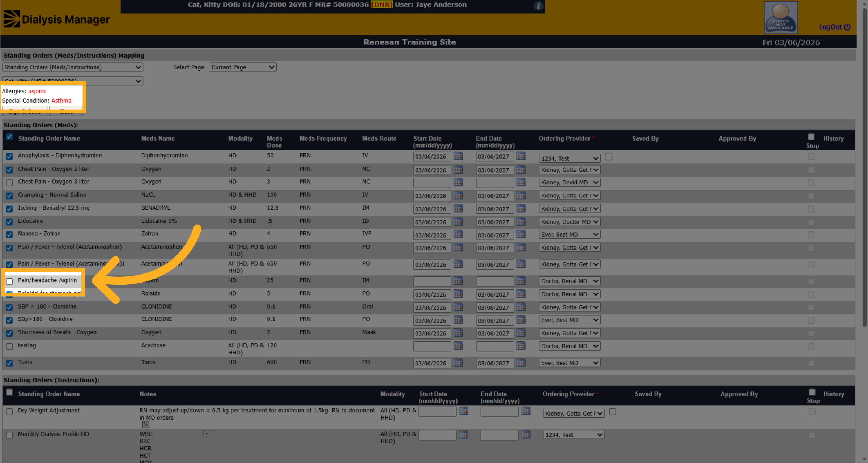Open Kidney, David MD provider dropdown
The height and width of the screenshot is (463, 868).
point(570,182)
